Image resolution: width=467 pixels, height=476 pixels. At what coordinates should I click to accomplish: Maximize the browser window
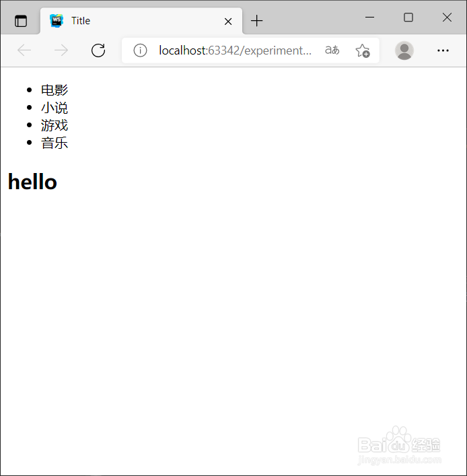[x=408, y=18]
